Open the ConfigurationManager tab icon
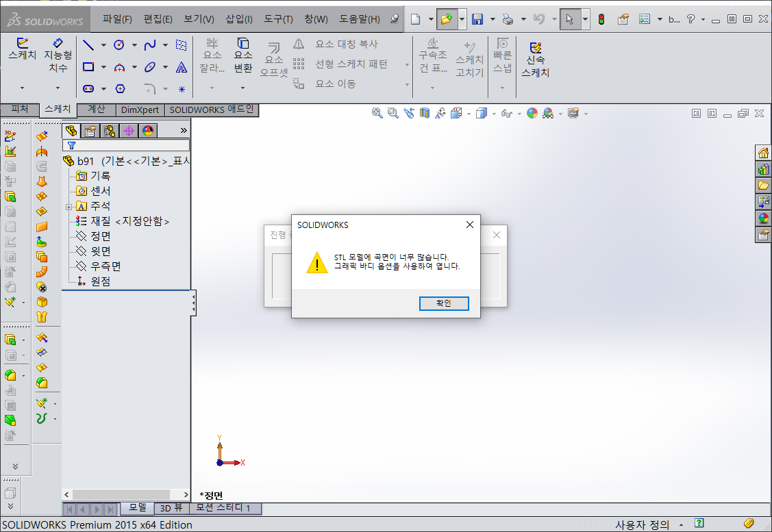This screenshot has width=772, height=532. click(110, 131)
